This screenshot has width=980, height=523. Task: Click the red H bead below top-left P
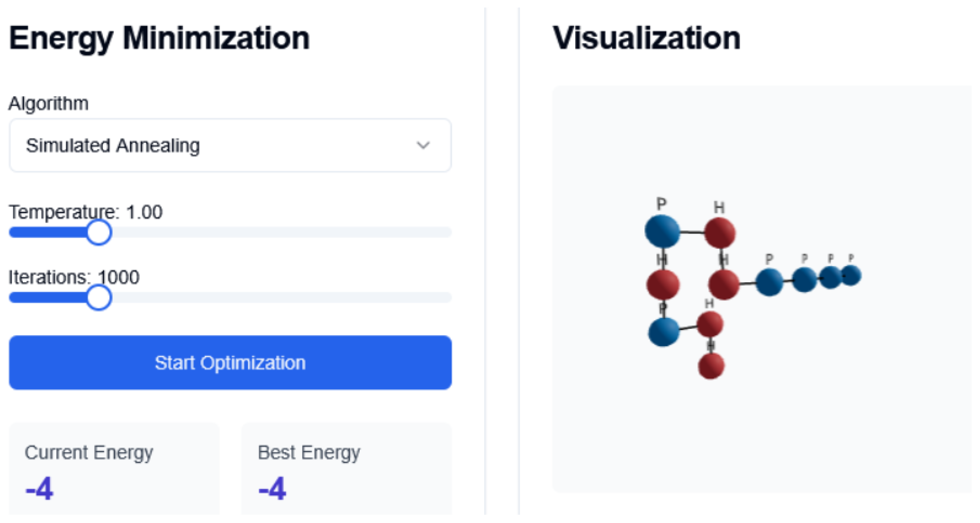tap(663, 284)
